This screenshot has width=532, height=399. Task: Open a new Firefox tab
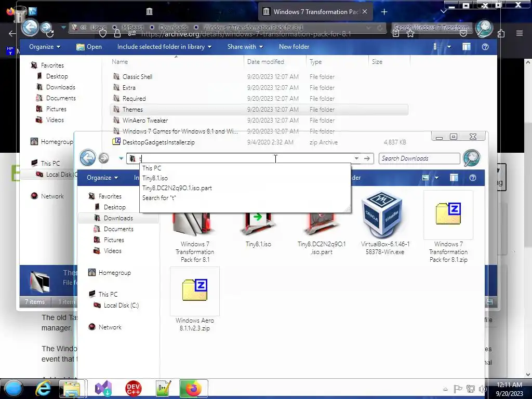[x=384, y=12]
